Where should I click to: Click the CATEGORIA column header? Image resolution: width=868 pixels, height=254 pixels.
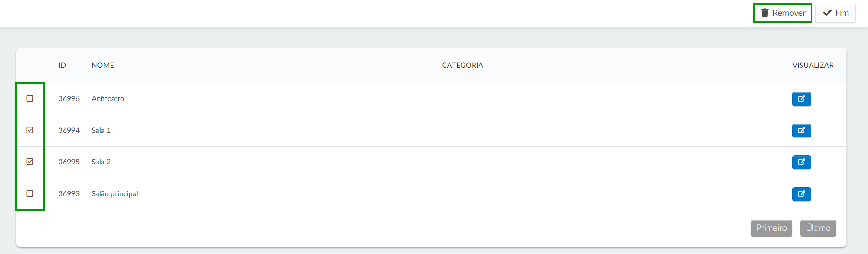point(462,66)
